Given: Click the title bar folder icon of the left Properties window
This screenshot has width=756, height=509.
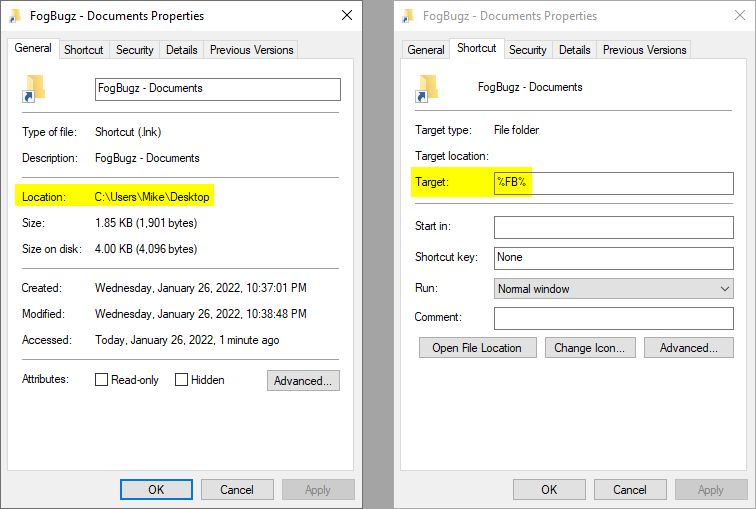Looking at the screenshot, I should [x=15, y=16].
